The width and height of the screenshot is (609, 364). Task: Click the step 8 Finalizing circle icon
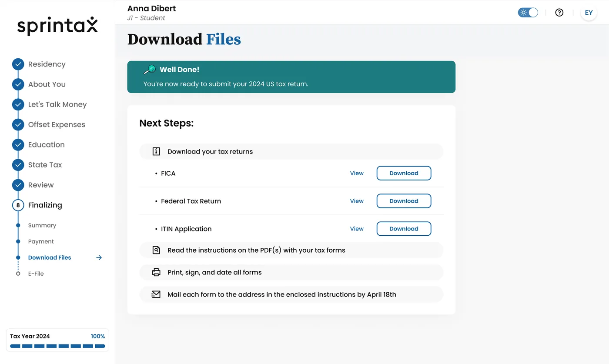click(x=18, y=205)
